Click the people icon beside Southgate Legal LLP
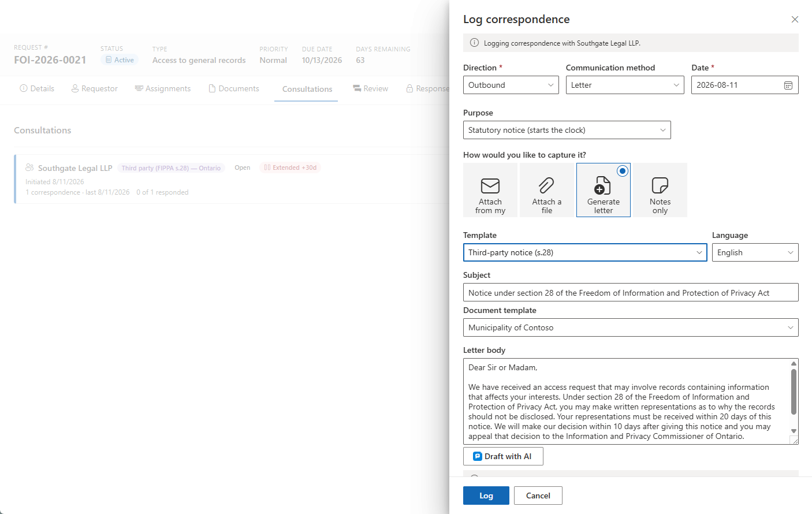The height and width of the screenshot is (514, 812). (x=29, y=167)
